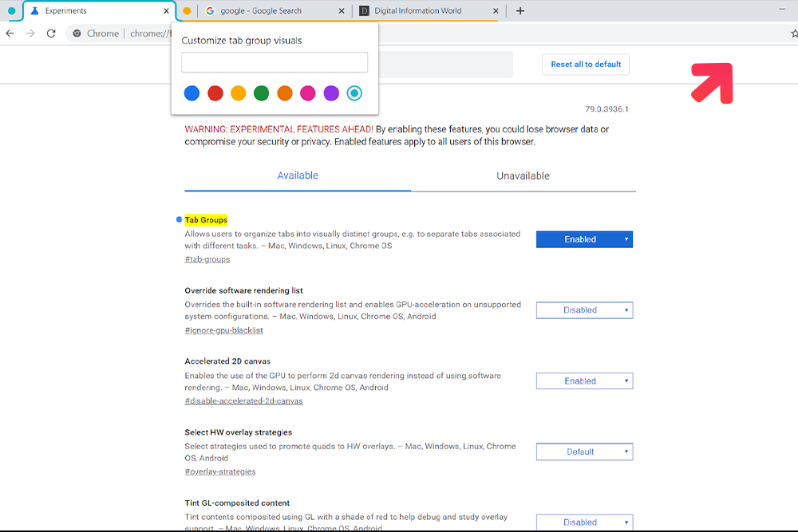Follow the #tab-groups link
798x532 pixels.
pyautogui.click(x=207, y=259)
